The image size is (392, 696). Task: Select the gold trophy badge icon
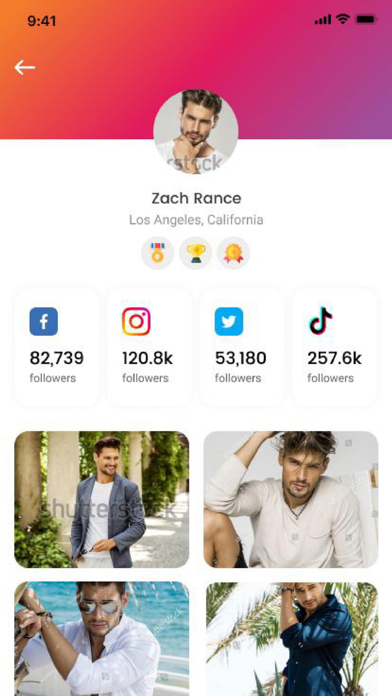195,253
